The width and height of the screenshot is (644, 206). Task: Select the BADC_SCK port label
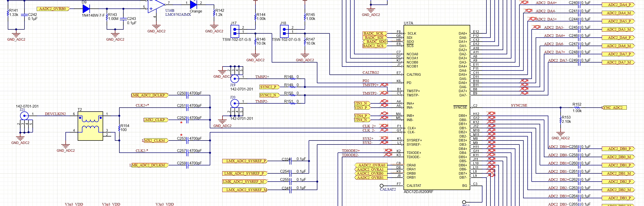click(x=374, y=33)
